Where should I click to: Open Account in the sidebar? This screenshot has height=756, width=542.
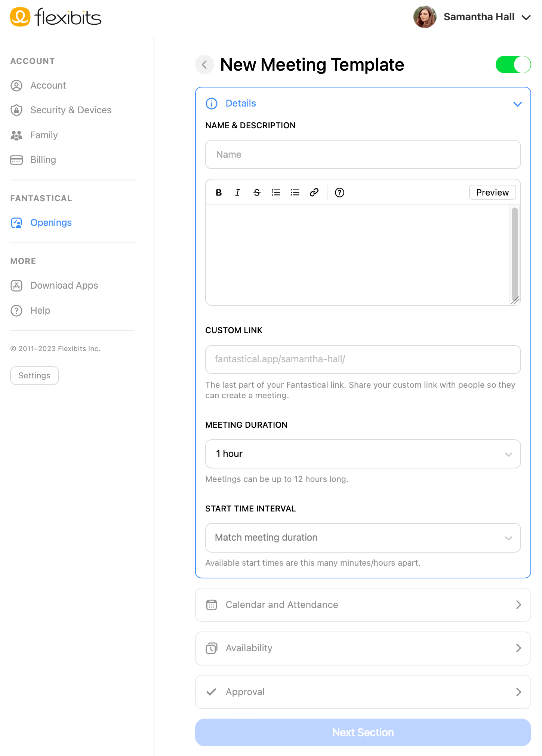[48, 86]
